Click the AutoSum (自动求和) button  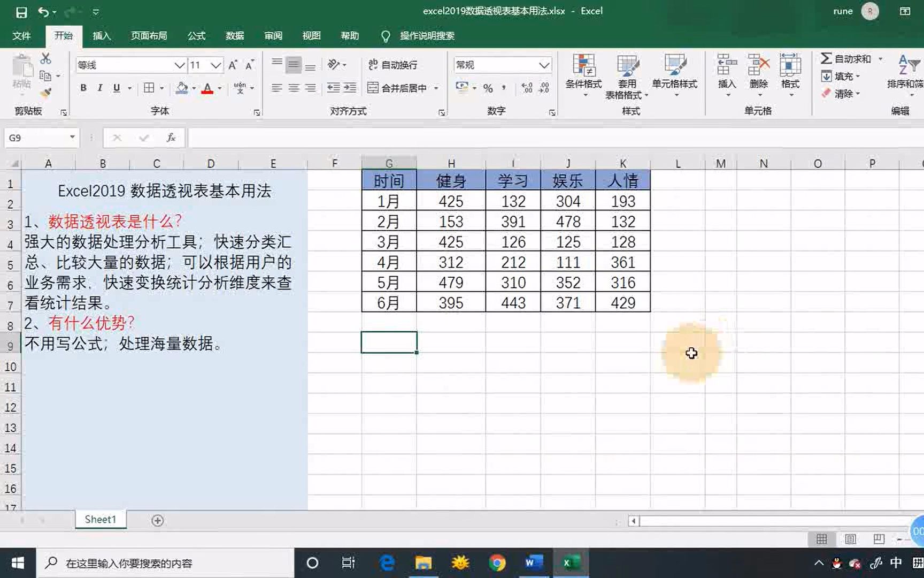click(846, 59)
